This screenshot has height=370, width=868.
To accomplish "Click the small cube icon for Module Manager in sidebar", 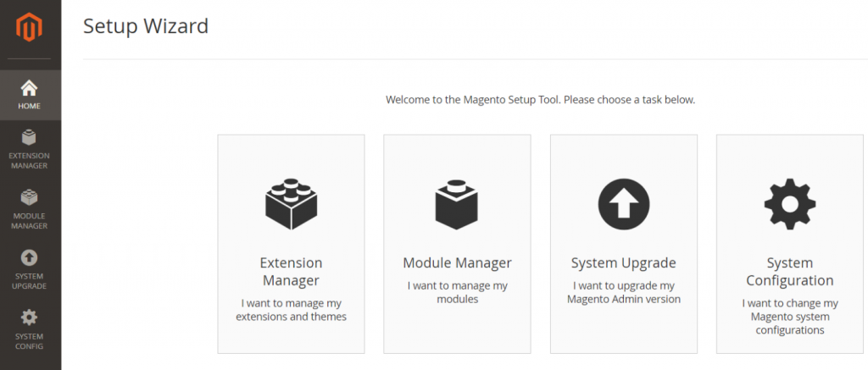I will (x=29, y=197).
